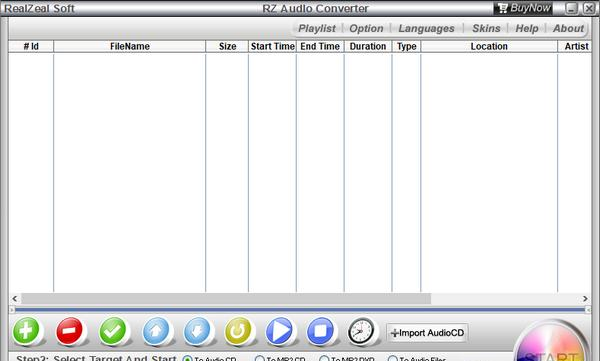
Task: Select the To MP3 DVD option
Action: [x=347, y=359]
